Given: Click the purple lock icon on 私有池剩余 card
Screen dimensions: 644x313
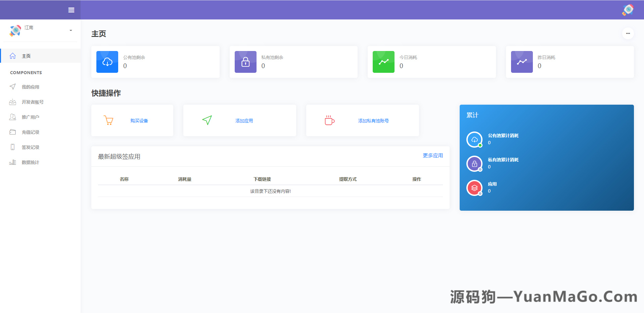Looking at the screenshot, I should point(245,62).
